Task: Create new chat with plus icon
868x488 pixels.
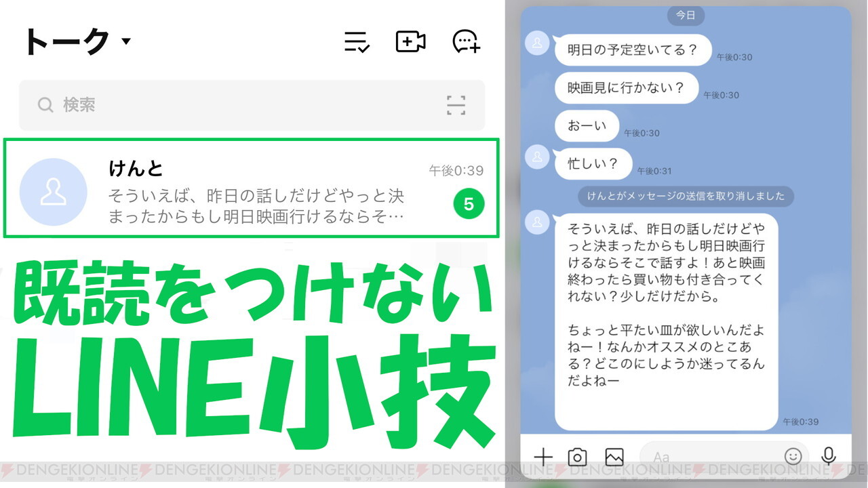Action: click(x=466, y=42)
